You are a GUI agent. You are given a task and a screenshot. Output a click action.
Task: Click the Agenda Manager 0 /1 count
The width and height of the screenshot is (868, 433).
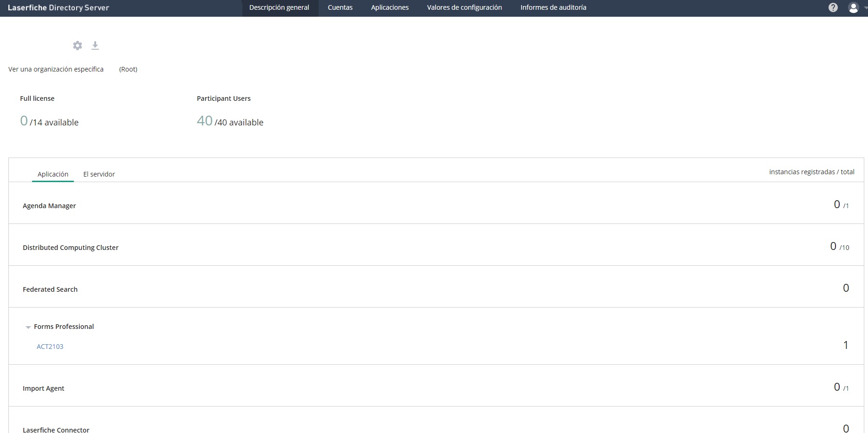pos(842,204)
